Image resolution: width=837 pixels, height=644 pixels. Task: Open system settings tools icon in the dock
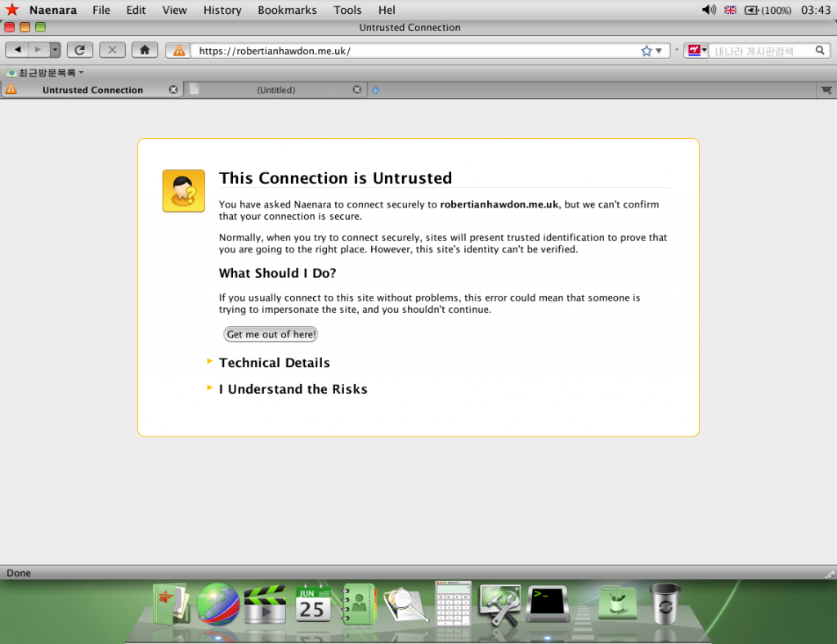[499, 605]
